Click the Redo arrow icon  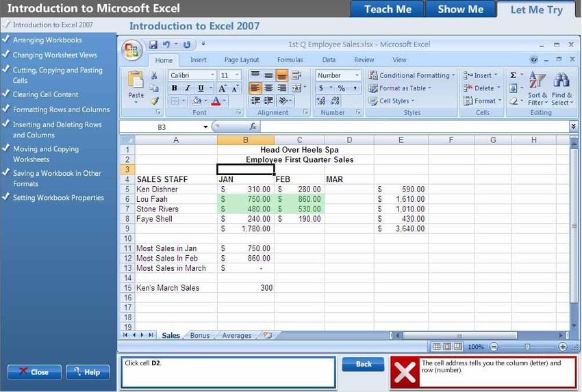click(x=187, y=44)
